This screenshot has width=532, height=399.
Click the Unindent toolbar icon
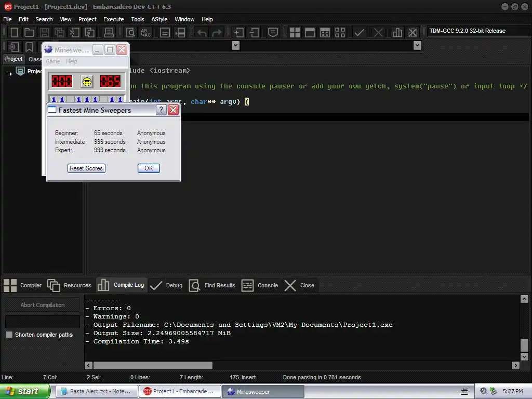(254, 33)
